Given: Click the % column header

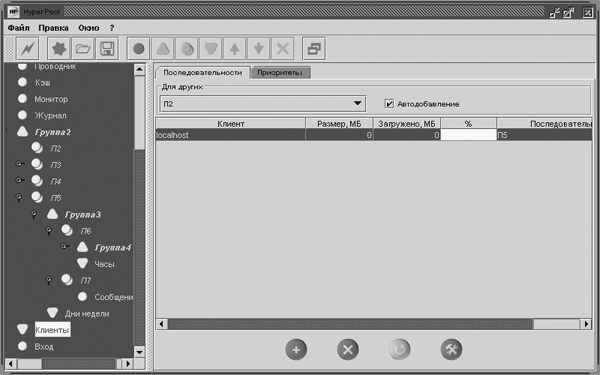Looking at the screenshot, I should (x=469, y=124).
